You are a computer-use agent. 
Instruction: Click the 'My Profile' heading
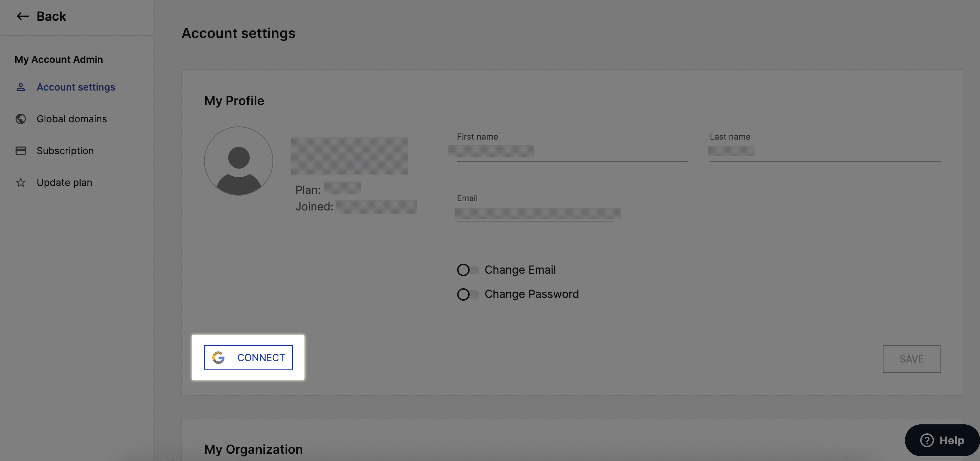tap(234, 101)
